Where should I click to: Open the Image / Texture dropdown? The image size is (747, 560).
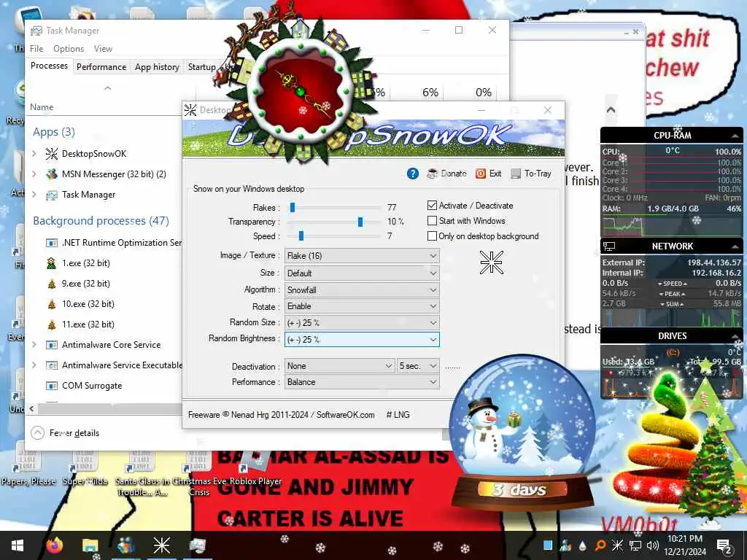coord(362,256)
